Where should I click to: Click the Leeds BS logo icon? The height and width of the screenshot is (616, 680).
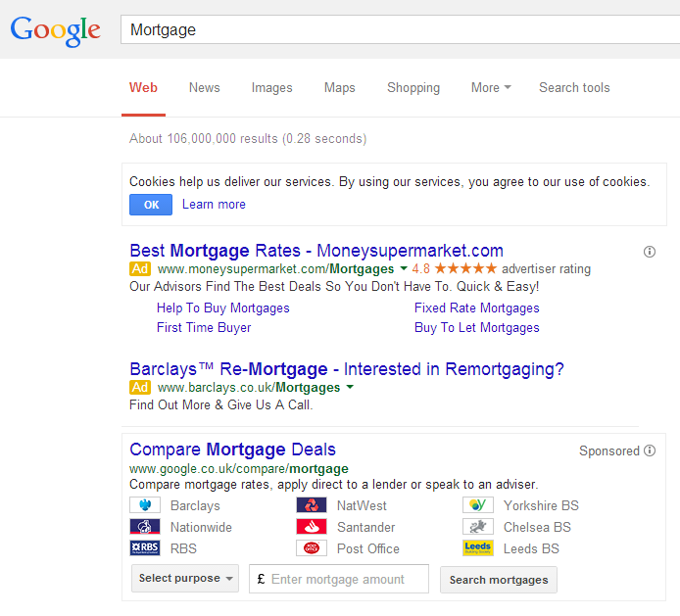click(478, 548)
